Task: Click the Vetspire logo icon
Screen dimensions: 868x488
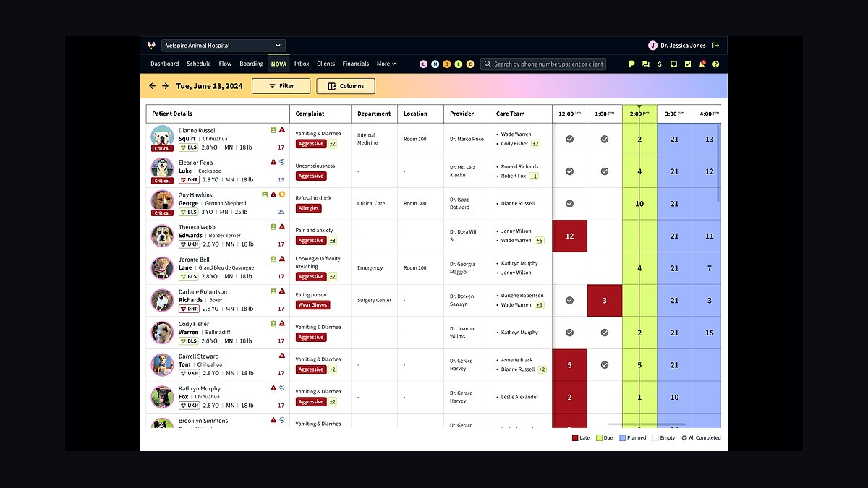Action: 151,45
